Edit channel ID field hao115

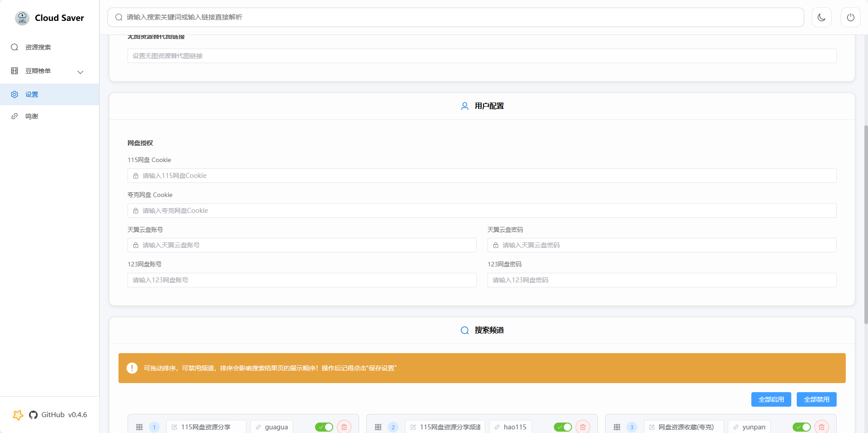(x=510, y=427)
